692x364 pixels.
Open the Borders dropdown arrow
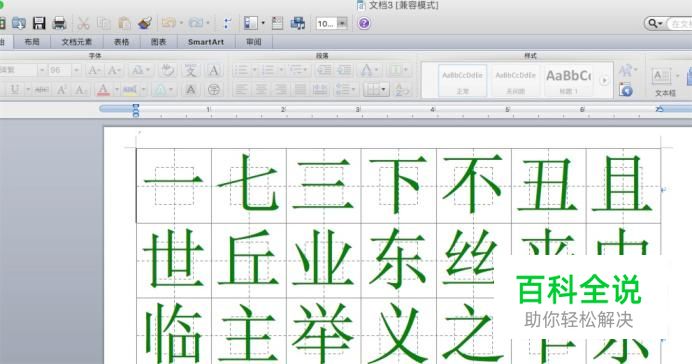click(384, 90)
